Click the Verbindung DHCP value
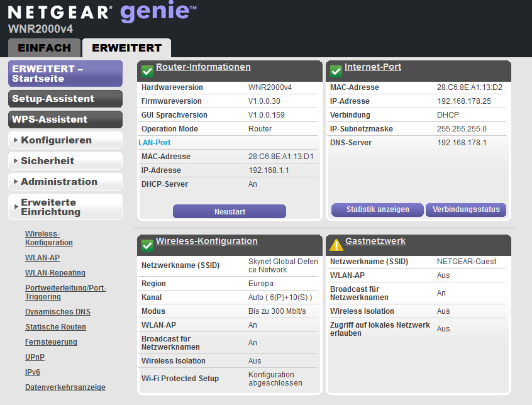The image size is (532, 405). coord(448,115)
